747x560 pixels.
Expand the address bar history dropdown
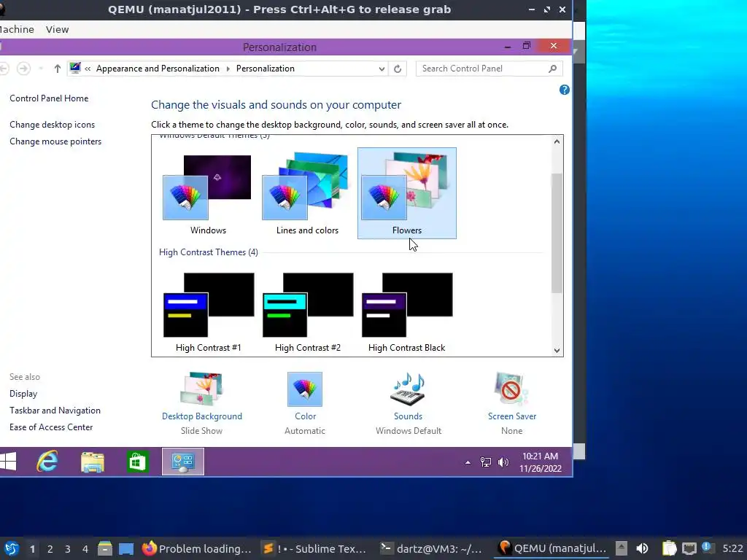(x=382, y=69)
